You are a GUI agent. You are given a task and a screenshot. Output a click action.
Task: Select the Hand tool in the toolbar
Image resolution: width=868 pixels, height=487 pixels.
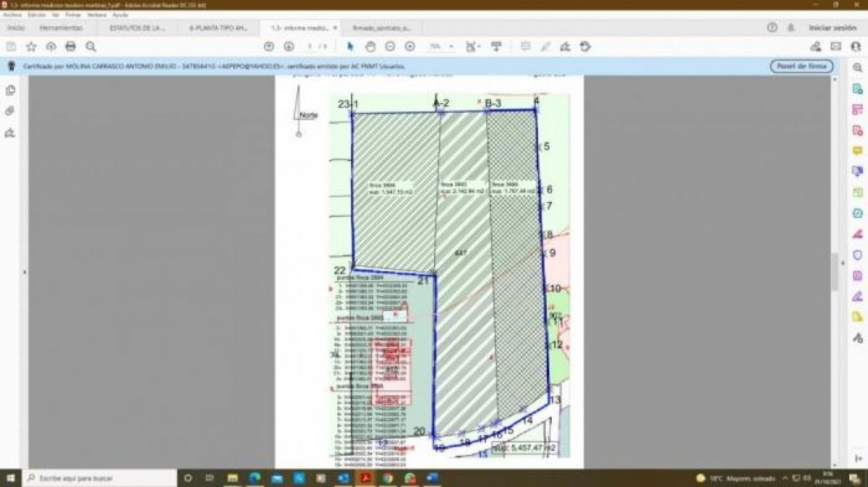371,46
